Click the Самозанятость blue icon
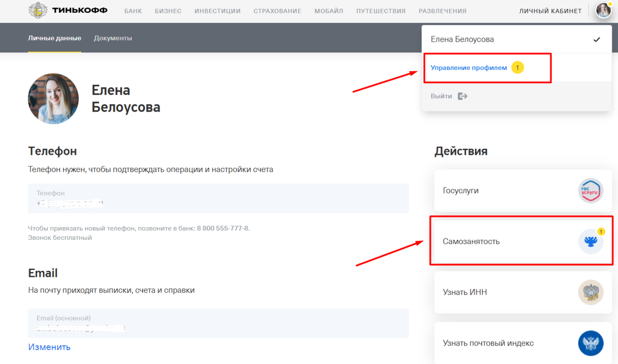 591,241
